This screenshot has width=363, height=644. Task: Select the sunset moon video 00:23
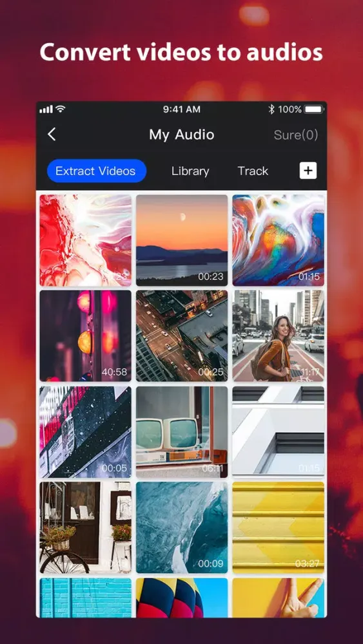(182, 240)
